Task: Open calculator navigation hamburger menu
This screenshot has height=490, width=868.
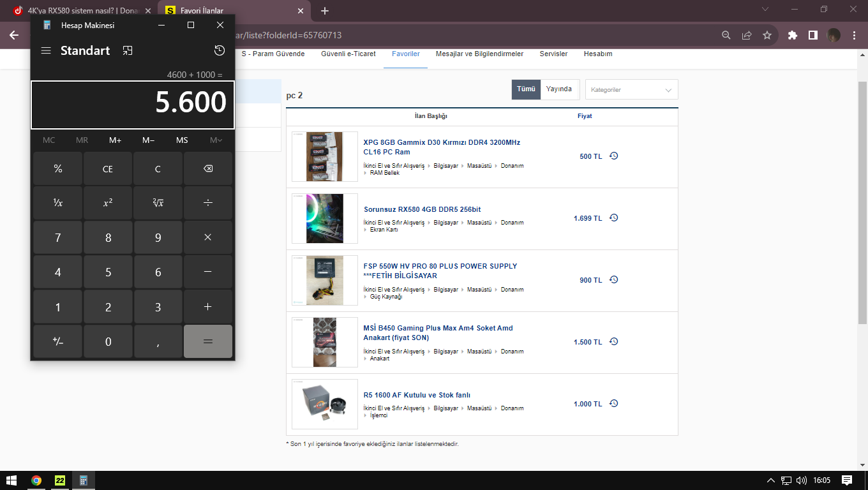Action: [46, 50]
